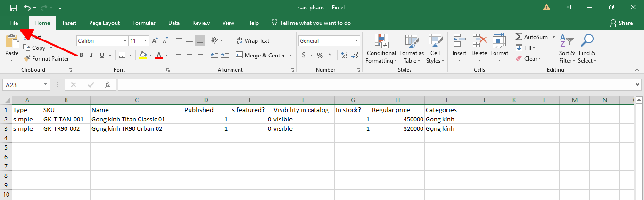The height and width of the screenshot is (200, 644).
Task: Expand the Calibri font name dropdown
Action: 125,41
